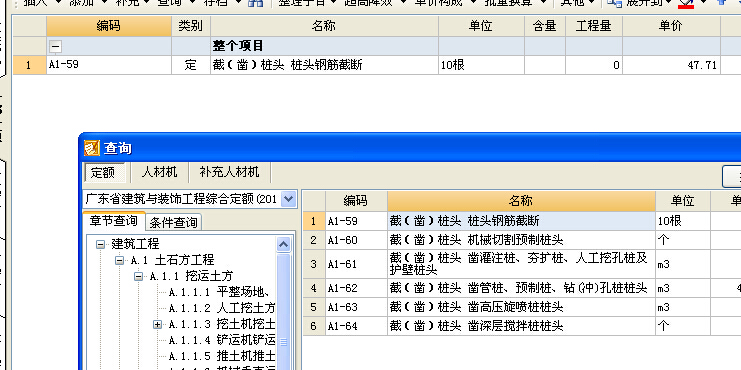
Task: Click 凿灌注桩、夯扩桩 entry
Action: pos(521,264)
